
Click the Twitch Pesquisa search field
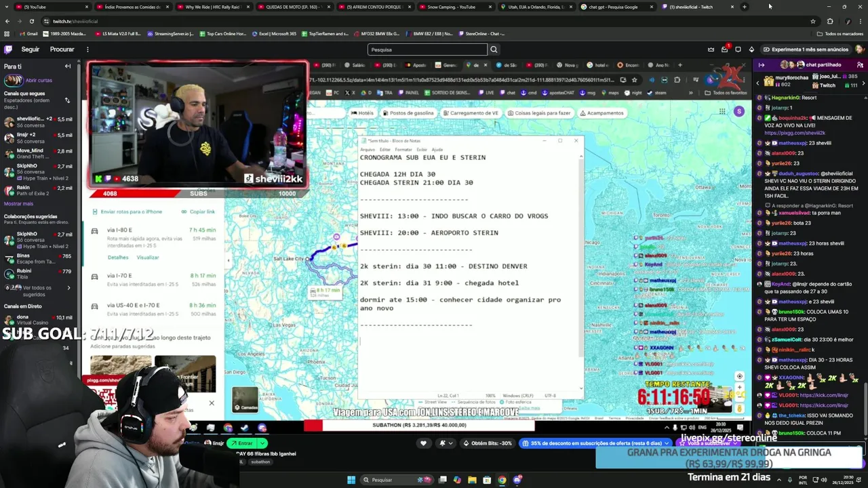tap(427, 49)
